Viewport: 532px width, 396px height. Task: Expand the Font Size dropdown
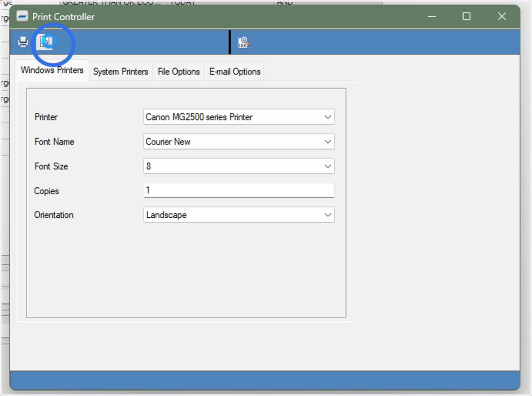pos(328,166)
